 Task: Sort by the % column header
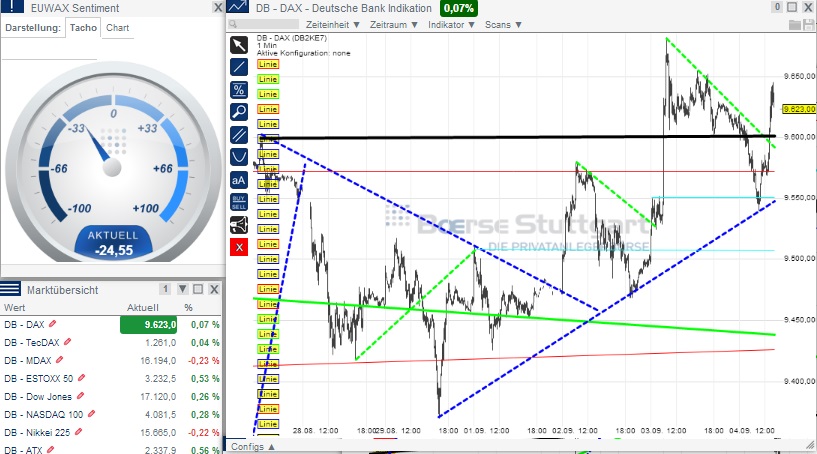(x=188, y=308)
